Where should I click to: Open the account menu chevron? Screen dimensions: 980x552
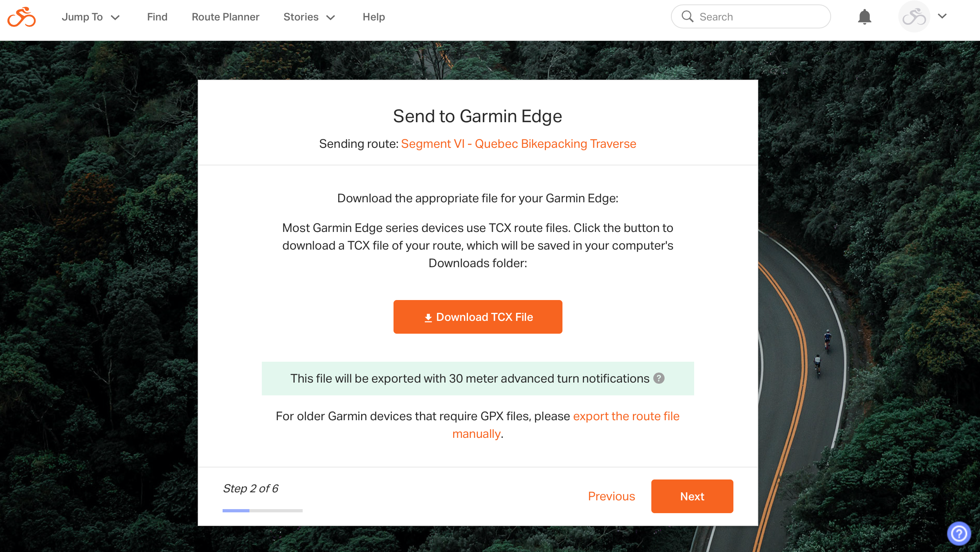[x=942, y=16]
